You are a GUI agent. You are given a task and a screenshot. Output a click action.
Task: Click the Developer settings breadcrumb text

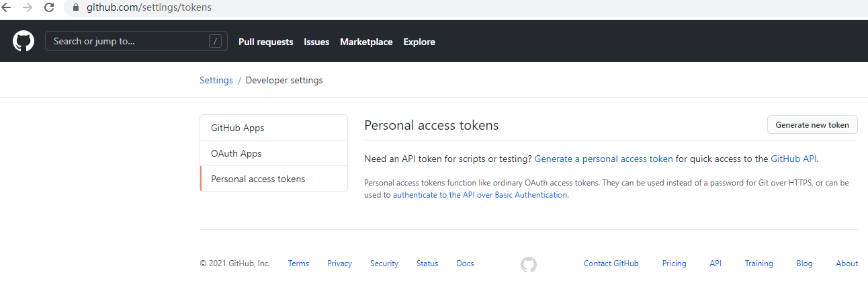pyautogui.click(x=284, y=80)
